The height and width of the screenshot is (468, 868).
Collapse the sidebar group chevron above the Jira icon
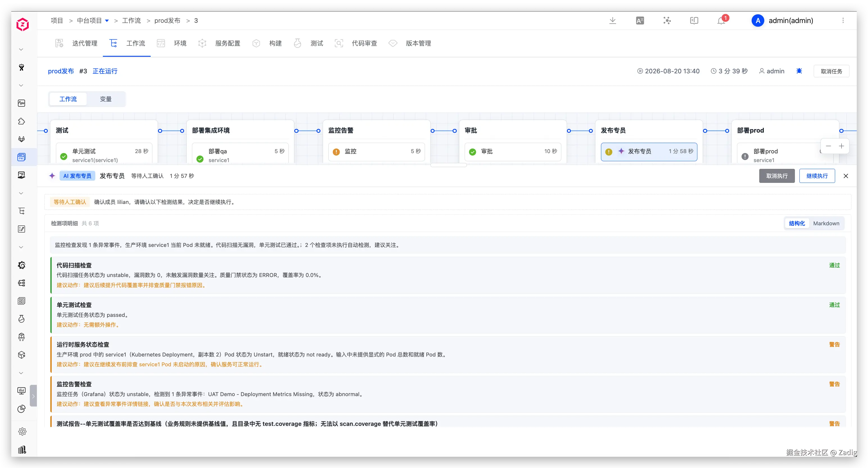click(x=21, y=49)
